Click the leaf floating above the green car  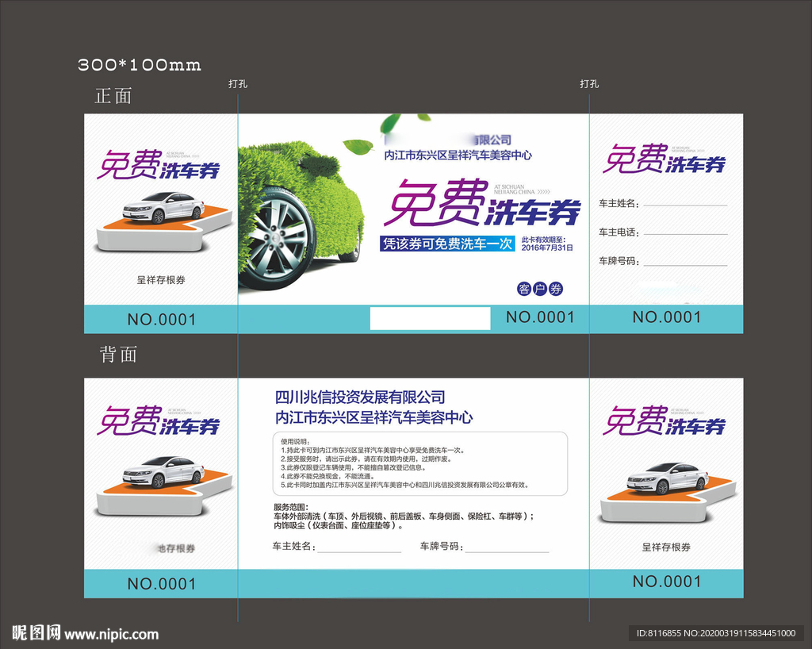(x=358, y=147)
